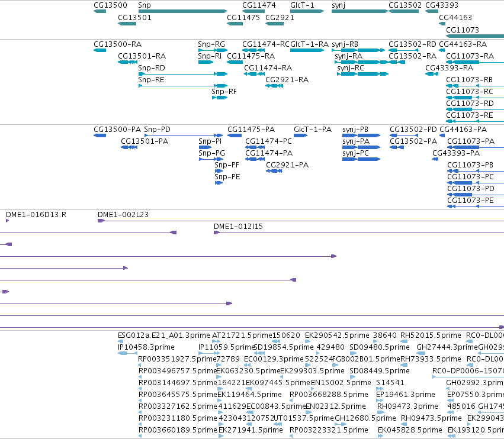Open EST GH12680.5prime
Image resolution: width=504 pixels, height=439 pixels.
(x=365, y=418)
